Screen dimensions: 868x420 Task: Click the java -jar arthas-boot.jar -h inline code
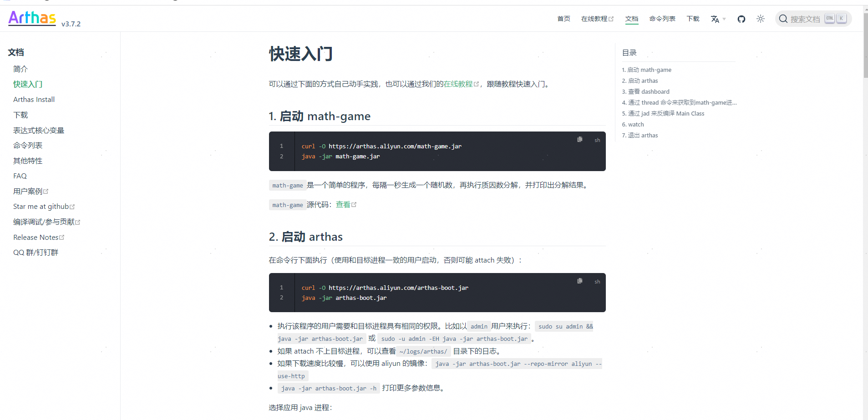329,388
